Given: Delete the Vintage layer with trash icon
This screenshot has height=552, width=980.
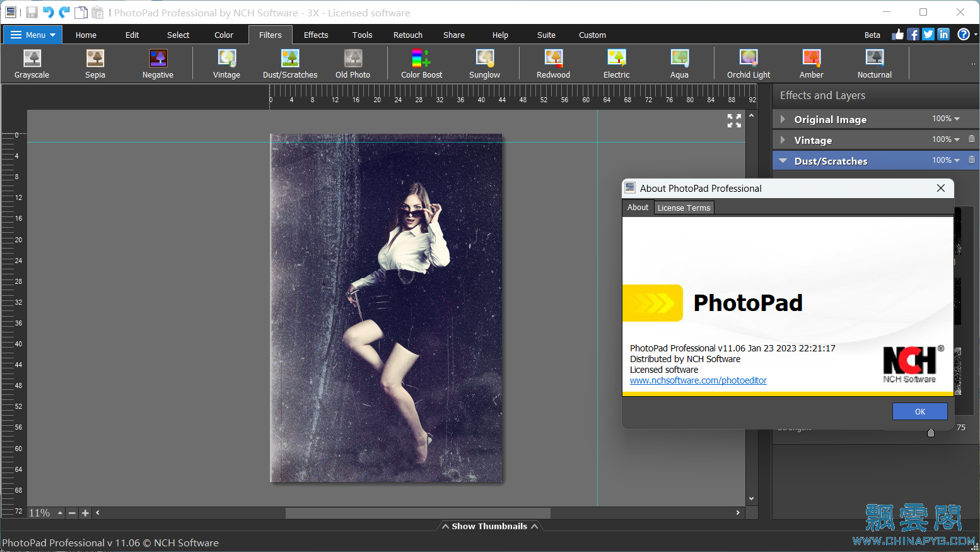Looking at the screenshot, I should click(x=972, y=139).
